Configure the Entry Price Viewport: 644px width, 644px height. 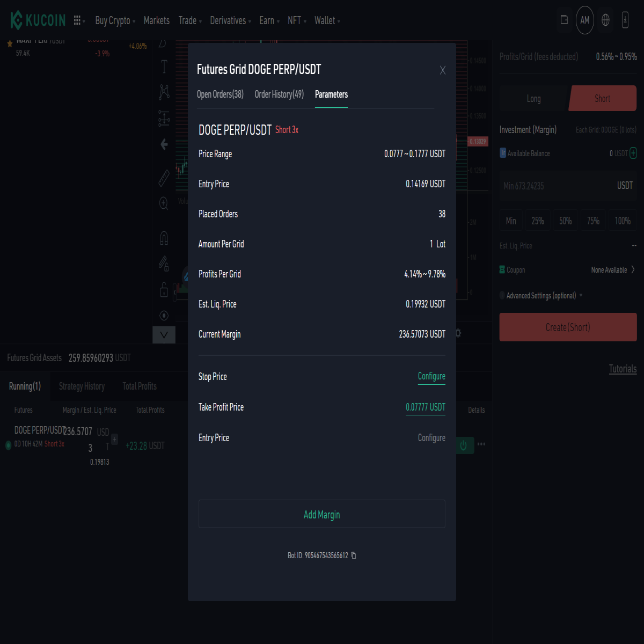[x=431, y=438]
